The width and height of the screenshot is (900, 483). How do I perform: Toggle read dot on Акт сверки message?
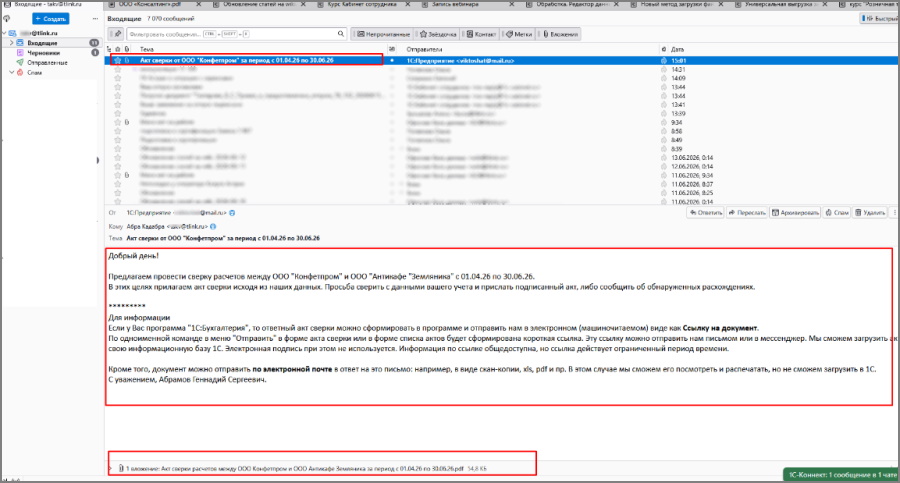point(392,60)
